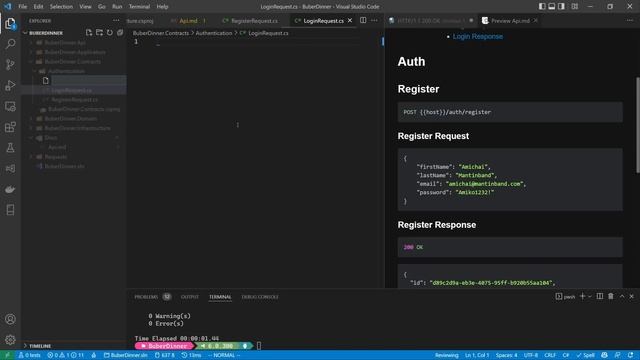This screenshot has height=360, width=640.
Task: Open the Docker whale view
Action: (10, 189)
